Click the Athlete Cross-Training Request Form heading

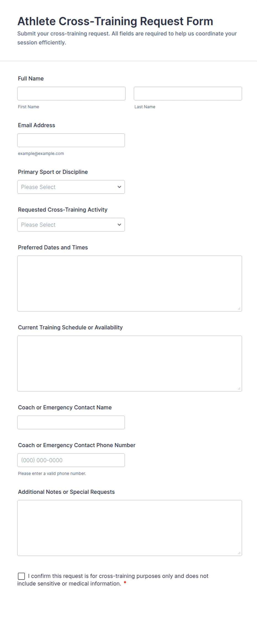coord(115,21)
